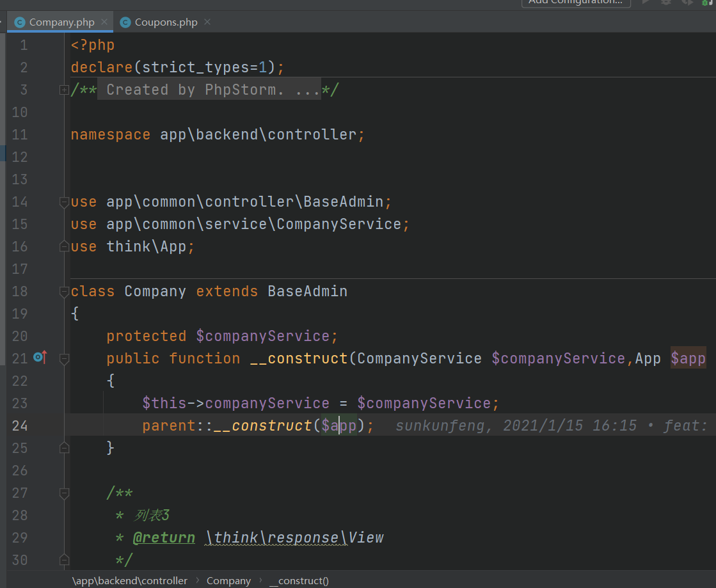Image resolution: width=716 pixels, height=588 pixels.
Task: Collapse the __construct method on line 21
Action: click(65, 359)
